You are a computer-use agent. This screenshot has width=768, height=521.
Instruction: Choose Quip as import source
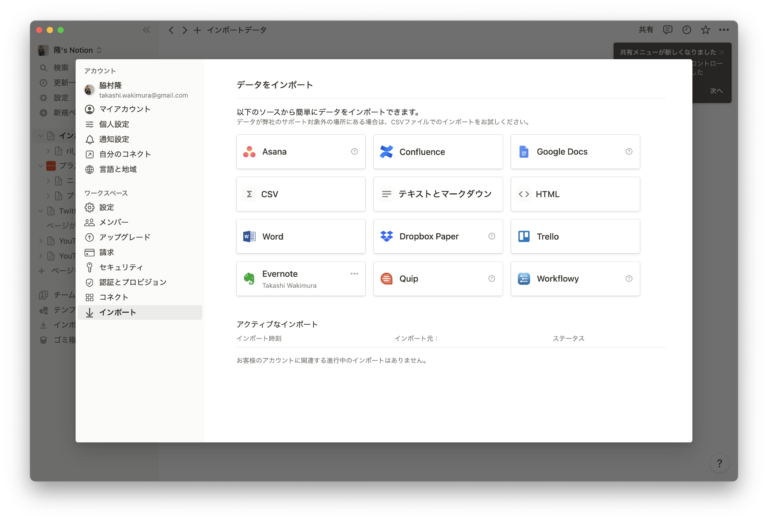pos(437,279)
